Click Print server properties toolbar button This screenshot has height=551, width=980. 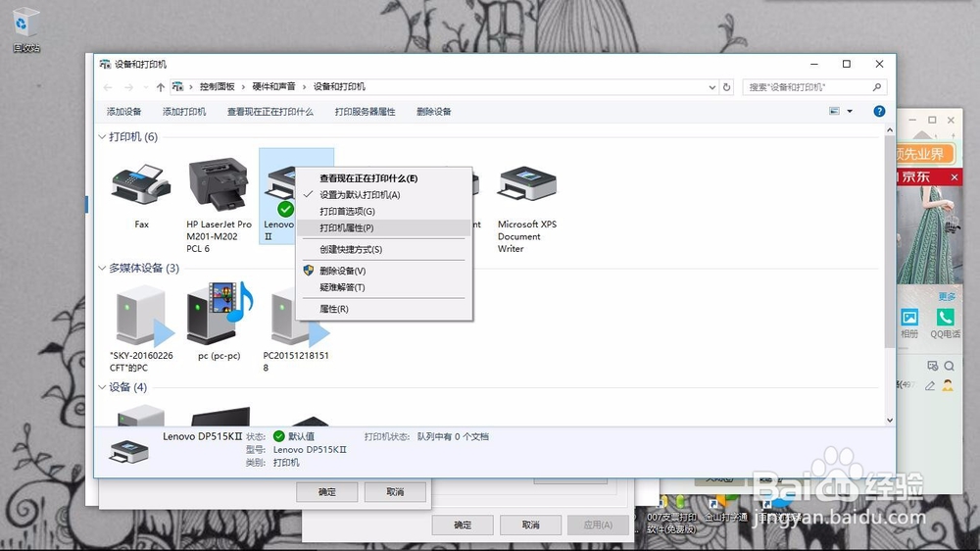365,112
